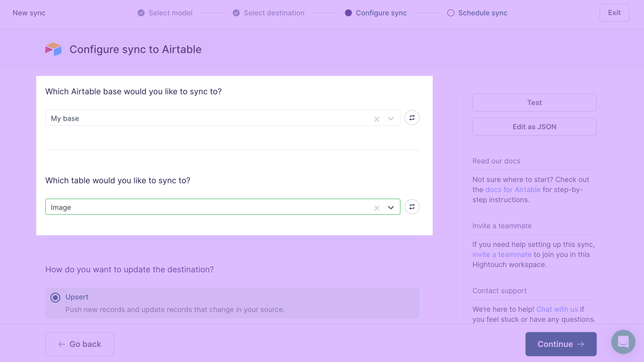Focus the Image table select field
This screenshot has height=362, width=644.
(223, 207)
